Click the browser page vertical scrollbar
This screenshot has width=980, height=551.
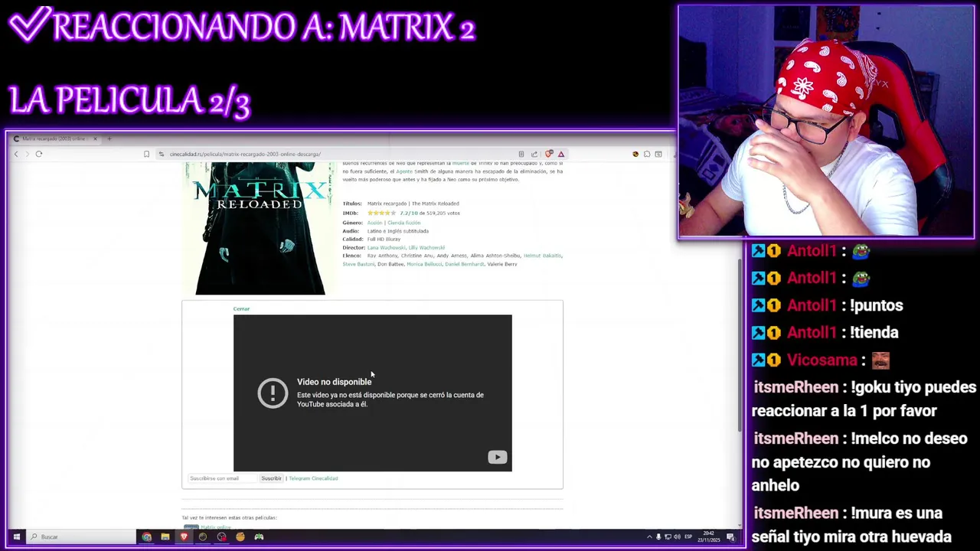tap(739, 344)
